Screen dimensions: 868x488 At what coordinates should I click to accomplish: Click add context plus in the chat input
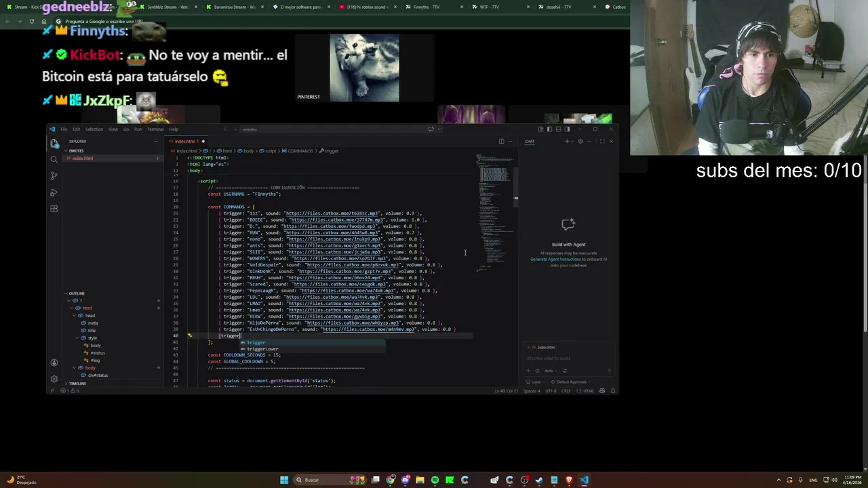528,371
